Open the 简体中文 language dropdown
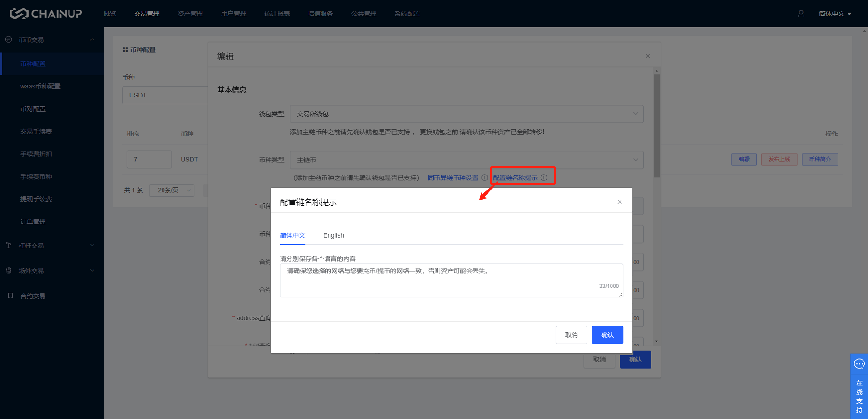This screenshot has width=868, height=419. pos(834,14)
